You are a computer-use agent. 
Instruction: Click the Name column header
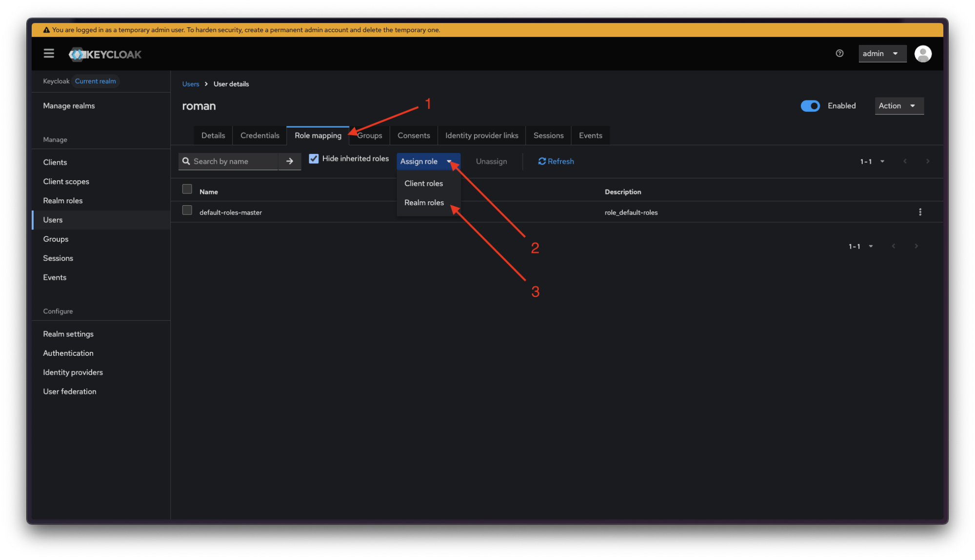208,192
